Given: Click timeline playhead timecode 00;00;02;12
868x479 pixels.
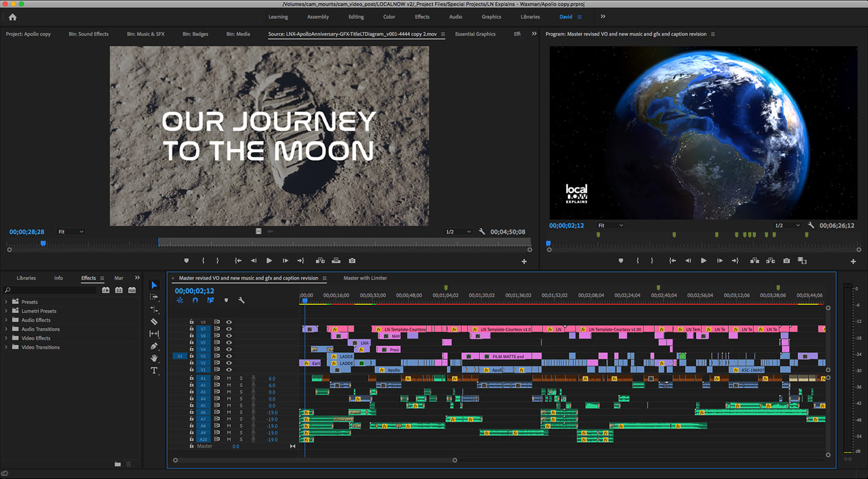Looking at the screenshot, I should coord(194,291).
